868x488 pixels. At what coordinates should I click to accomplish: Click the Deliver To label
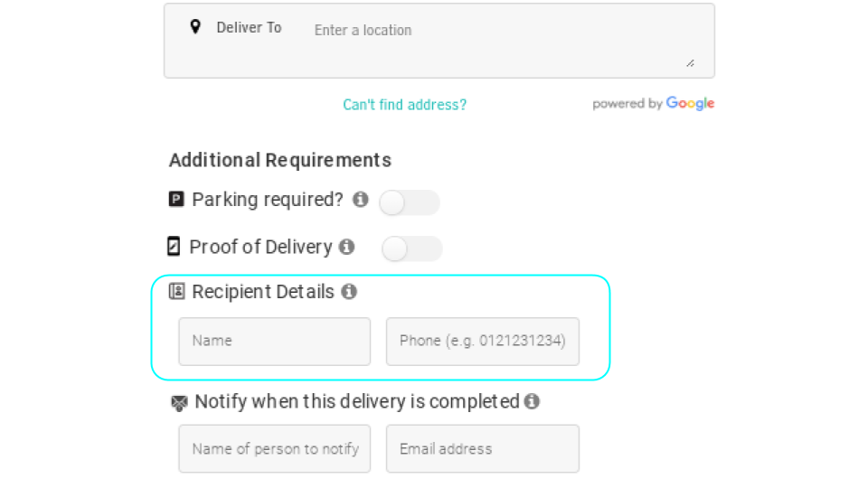pos(249,28)
